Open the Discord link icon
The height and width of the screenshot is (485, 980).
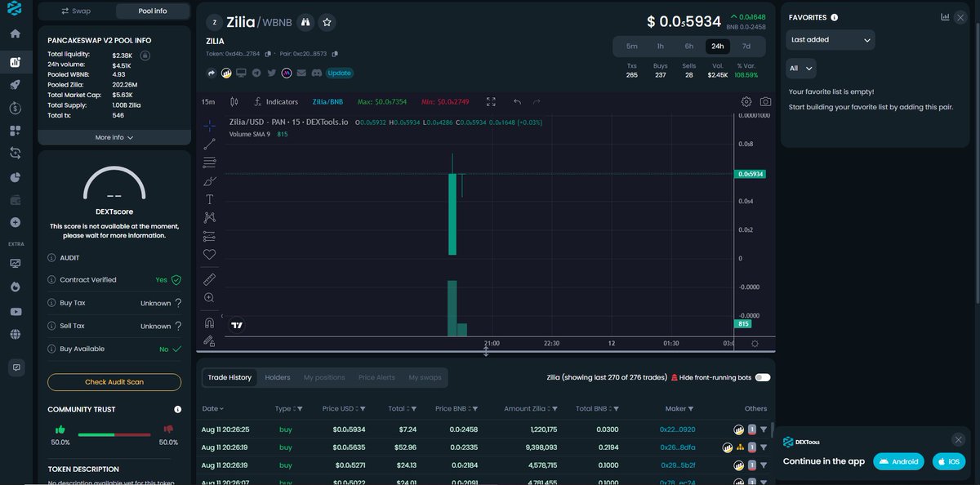pyautogui.click(x=316, y=73)
